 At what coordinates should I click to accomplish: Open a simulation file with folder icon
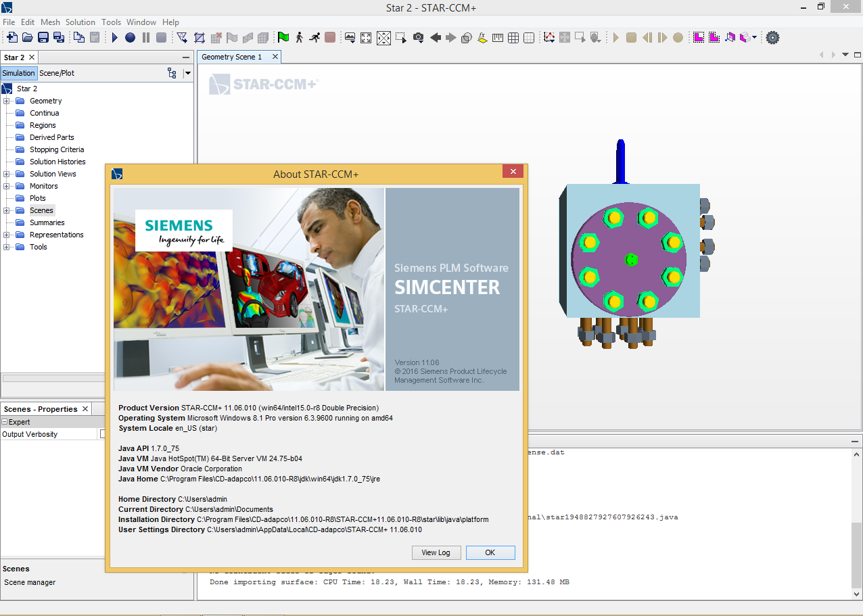(28, 38)
